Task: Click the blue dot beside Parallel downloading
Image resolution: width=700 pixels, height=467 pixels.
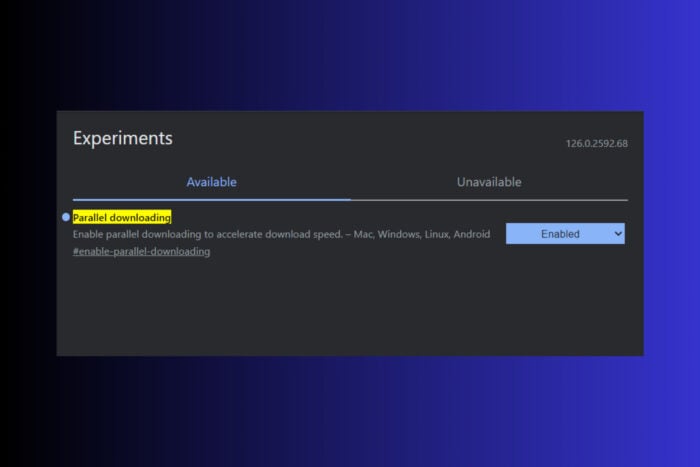Action: (66, 217)
